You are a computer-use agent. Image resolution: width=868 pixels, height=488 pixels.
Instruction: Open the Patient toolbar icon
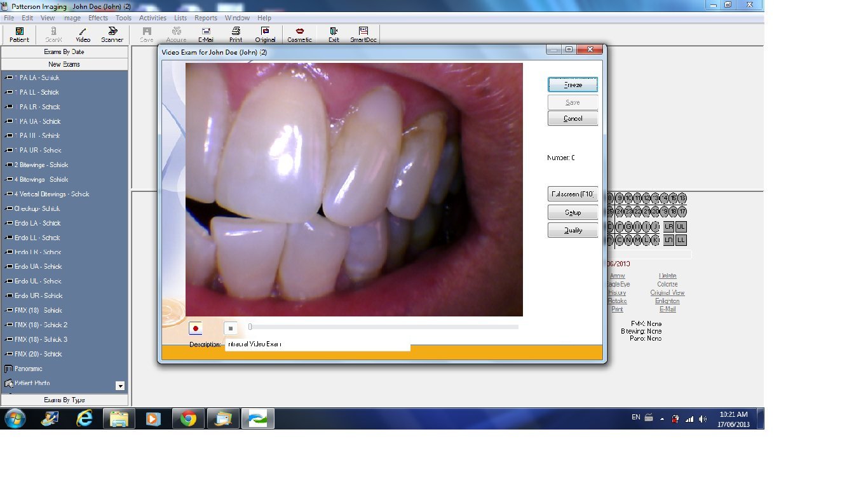(18, 34)
